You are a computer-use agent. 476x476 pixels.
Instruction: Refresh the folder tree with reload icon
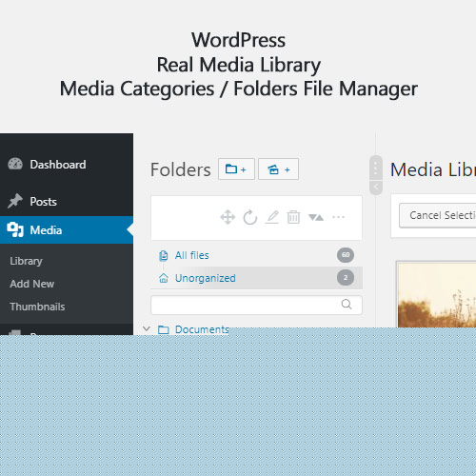[250, 217]
